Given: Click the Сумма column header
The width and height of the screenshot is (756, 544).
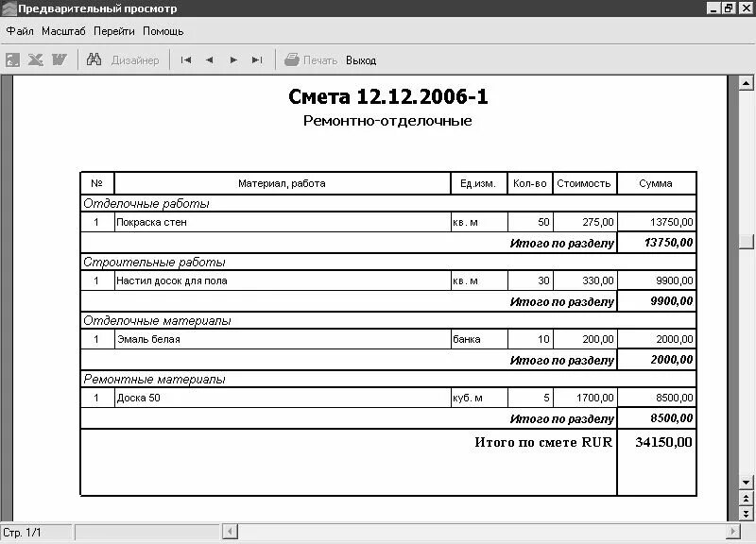Looking at the screenshot, I should tap(656, 183).
